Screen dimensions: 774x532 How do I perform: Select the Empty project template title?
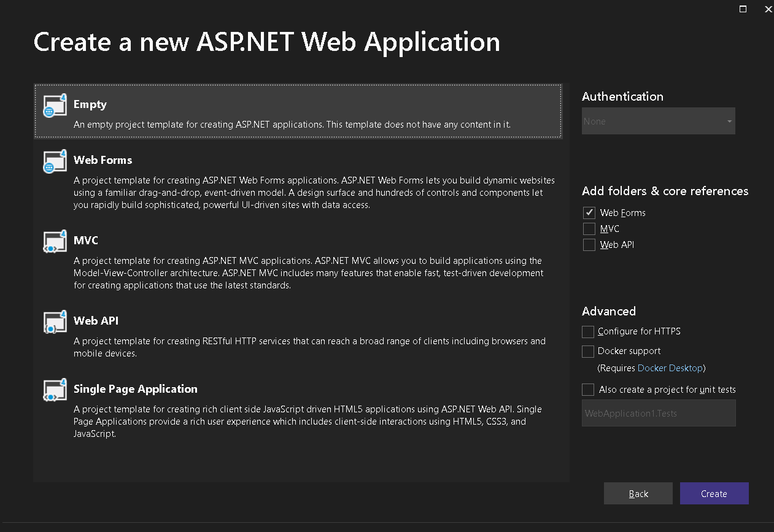[90, 104]
